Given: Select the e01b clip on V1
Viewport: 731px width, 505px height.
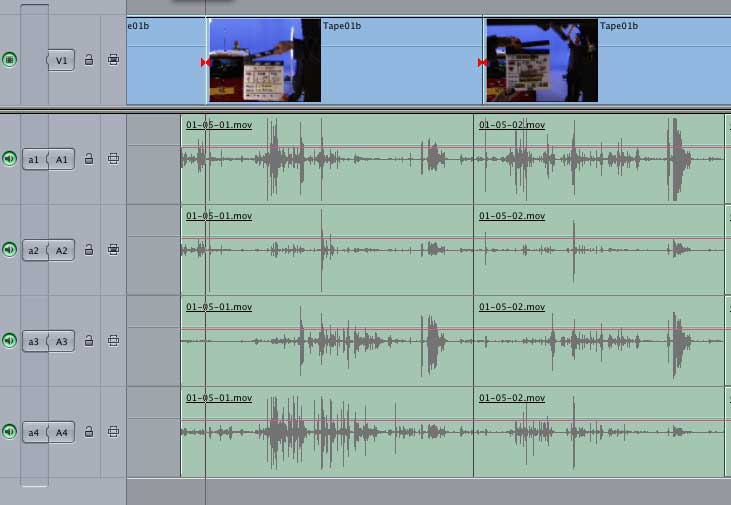Looking at the screenshot, I should point(166,61).
